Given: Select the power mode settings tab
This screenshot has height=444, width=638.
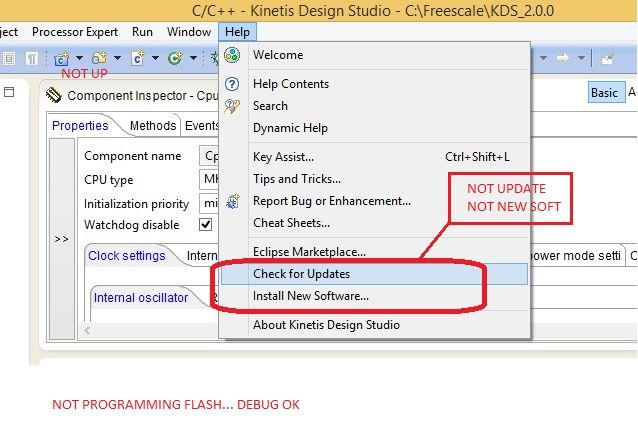Looking at the screenshot, I should [576, 256].
